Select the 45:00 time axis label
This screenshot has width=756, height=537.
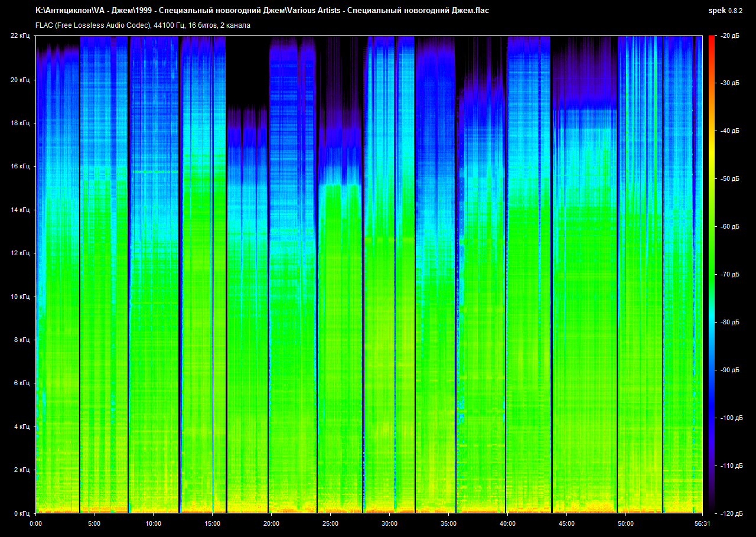(566, 523)
